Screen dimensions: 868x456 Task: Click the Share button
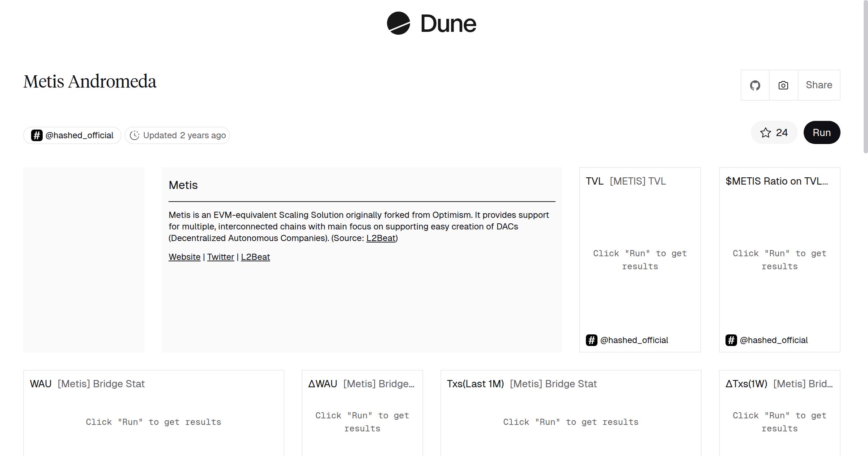[x=819, y=85]
